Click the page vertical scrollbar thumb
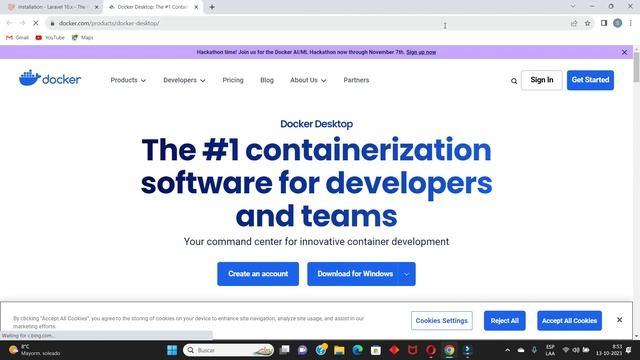This screenshot has height=360, width=640. pyautogui.click(x=636, y=67)
